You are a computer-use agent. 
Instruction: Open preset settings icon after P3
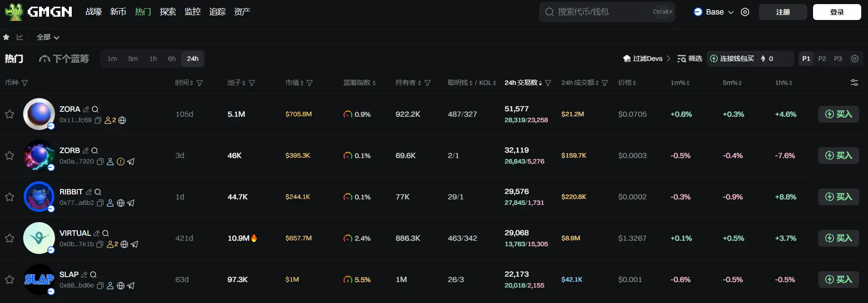(x=855, y=59)
